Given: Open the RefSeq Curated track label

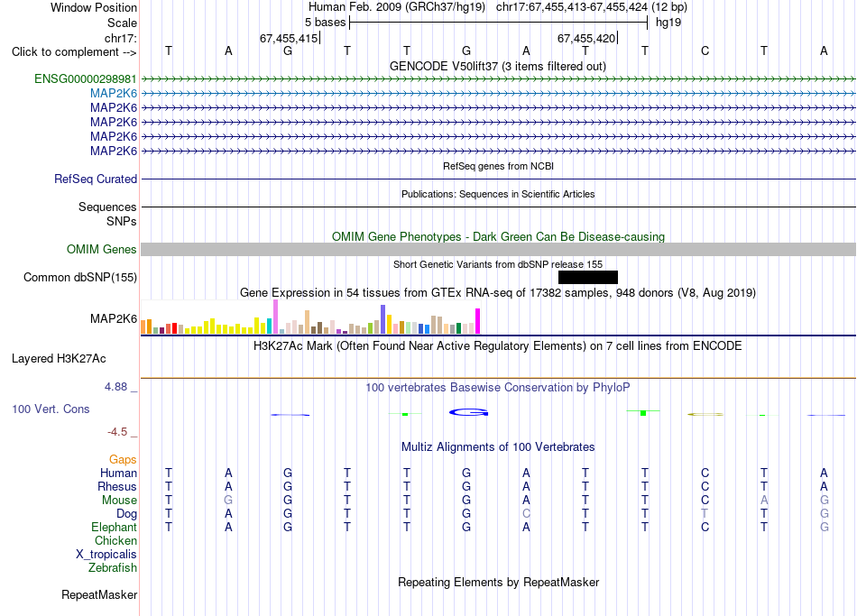Looking at the screenshot, I should [96, 179].
